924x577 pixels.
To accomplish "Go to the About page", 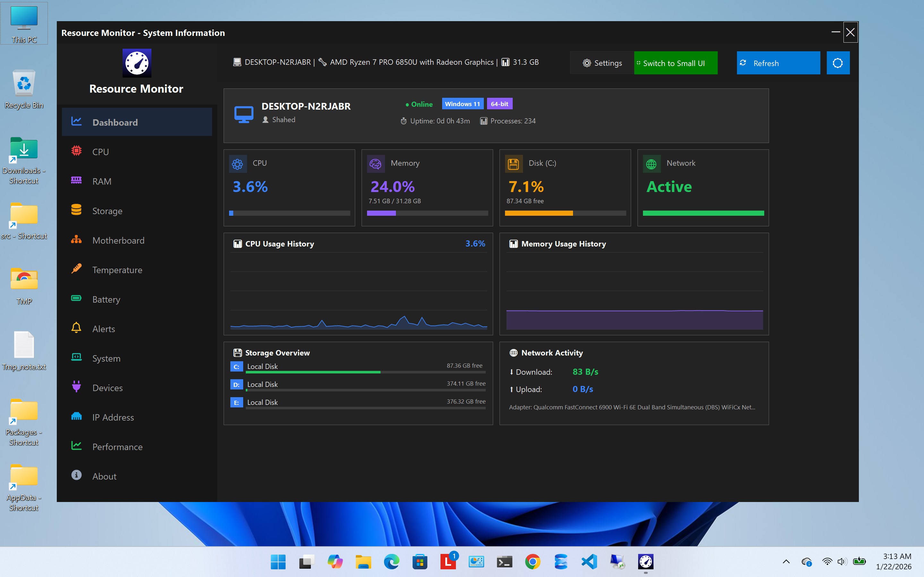I will point(104,476).
